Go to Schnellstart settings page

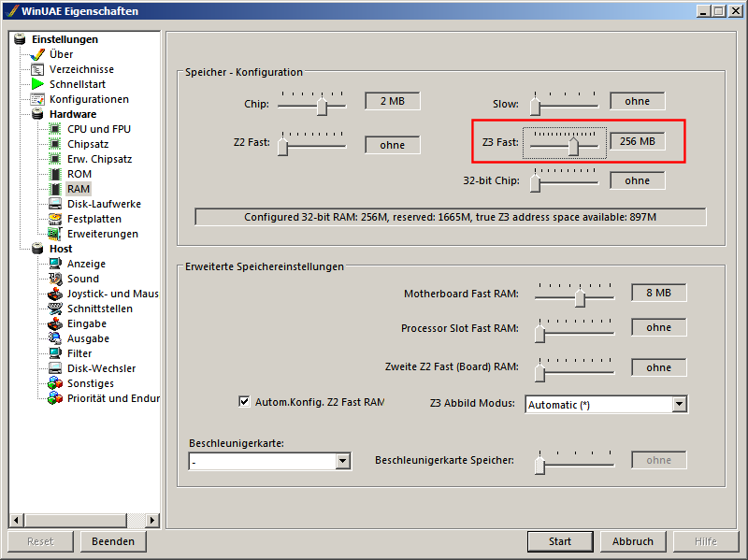(x=78, y=84)
